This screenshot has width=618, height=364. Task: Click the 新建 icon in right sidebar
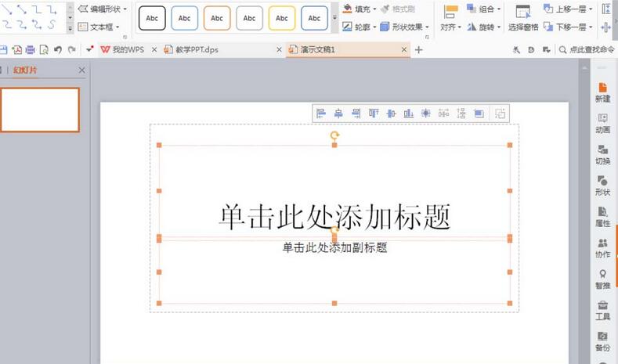(x=602, y=92)
